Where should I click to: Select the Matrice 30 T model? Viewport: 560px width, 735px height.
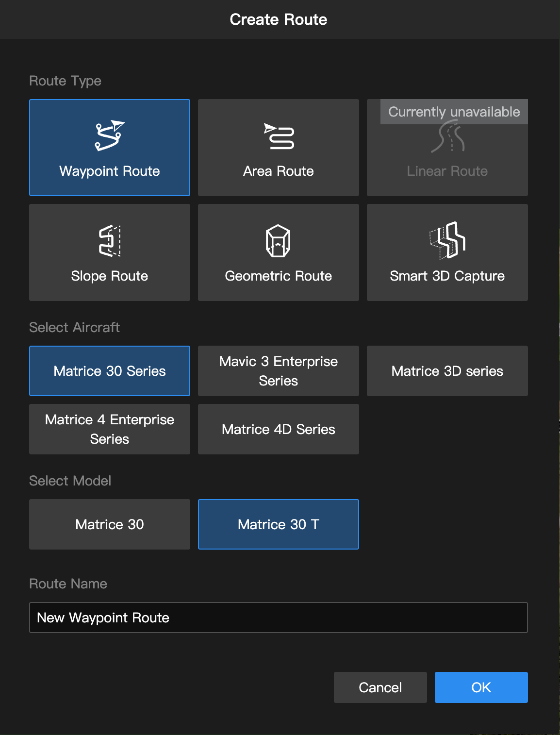coord(279,524)
